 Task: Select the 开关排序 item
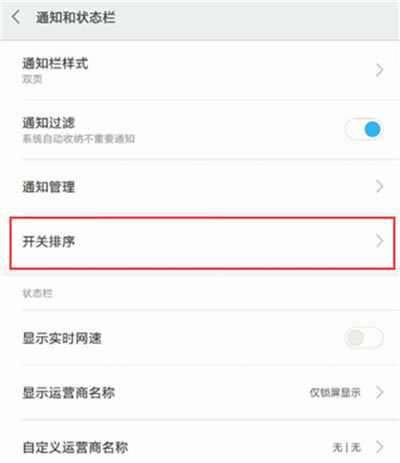tap(202, 242)
